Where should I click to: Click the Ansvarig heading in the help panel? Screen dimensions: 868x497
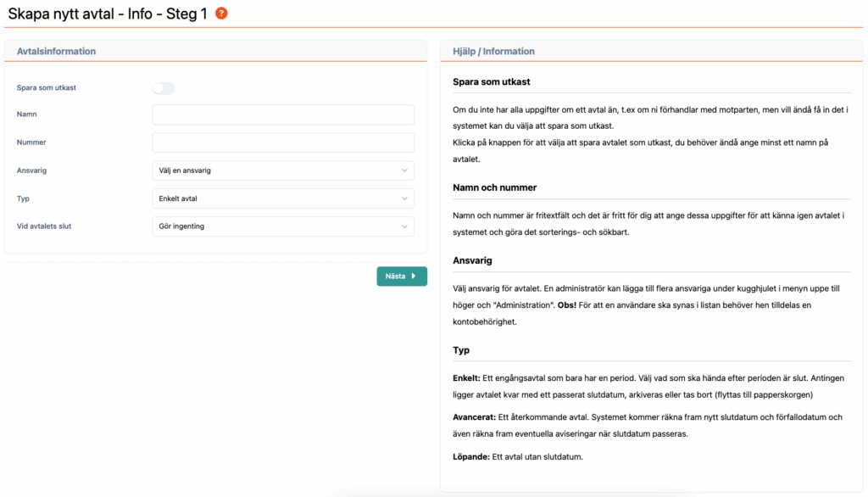point(473,260)
